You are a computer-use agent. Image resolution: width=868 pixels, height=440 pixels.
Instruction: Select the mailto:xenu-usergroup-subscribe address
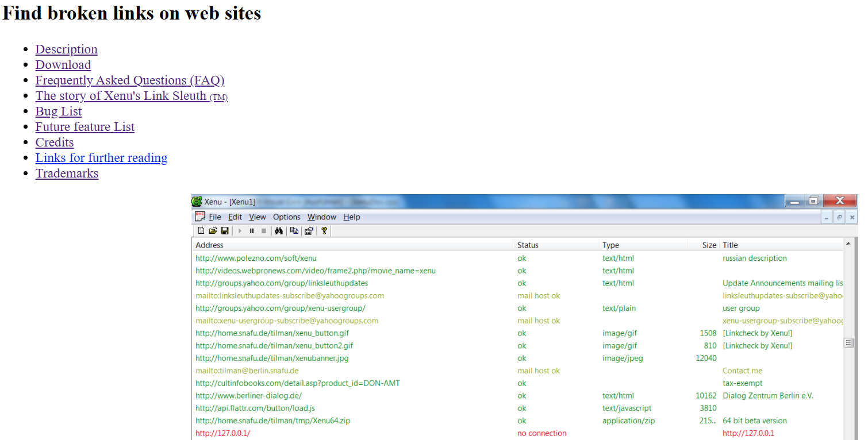[287, 321]
